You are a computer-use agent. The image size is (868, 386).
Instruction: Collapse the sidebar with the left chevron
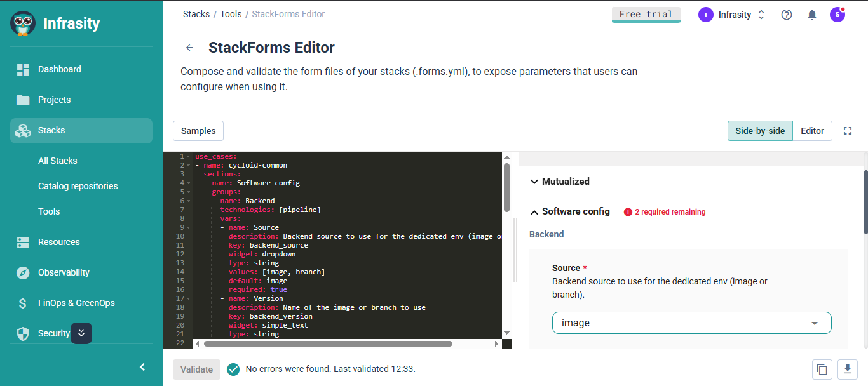tap(142, 367)
